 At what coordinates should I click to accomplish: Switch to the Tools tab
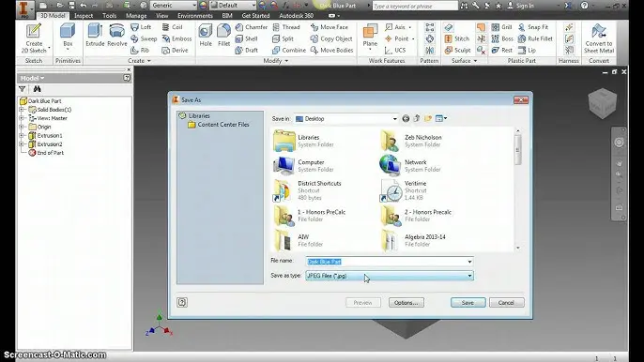click(109, 16)
